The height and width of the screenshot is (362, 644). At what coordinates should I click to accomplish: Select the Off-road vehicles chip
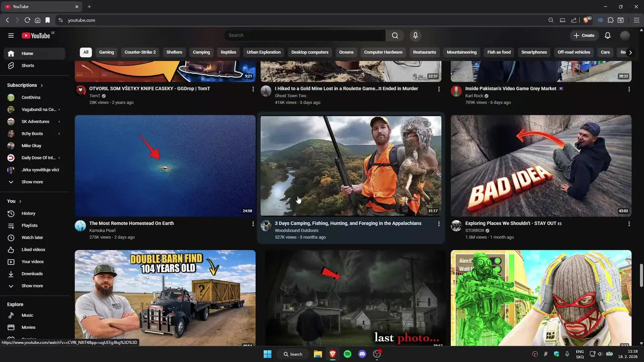[x=574, y=52]
